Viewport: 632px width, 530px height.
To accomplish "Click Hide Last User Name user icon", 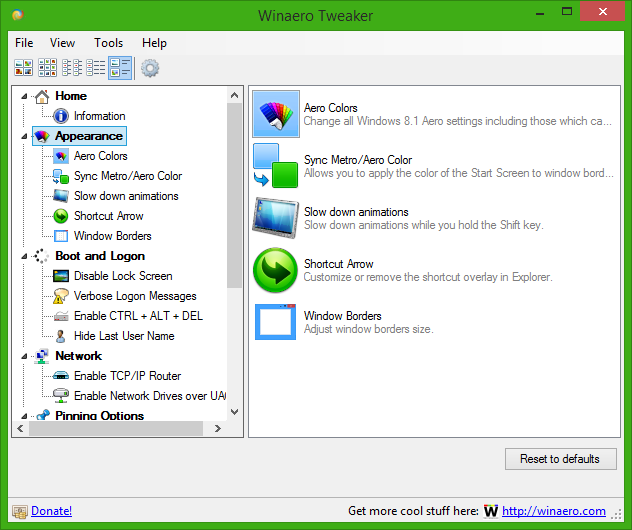I will tap(61, 336).
